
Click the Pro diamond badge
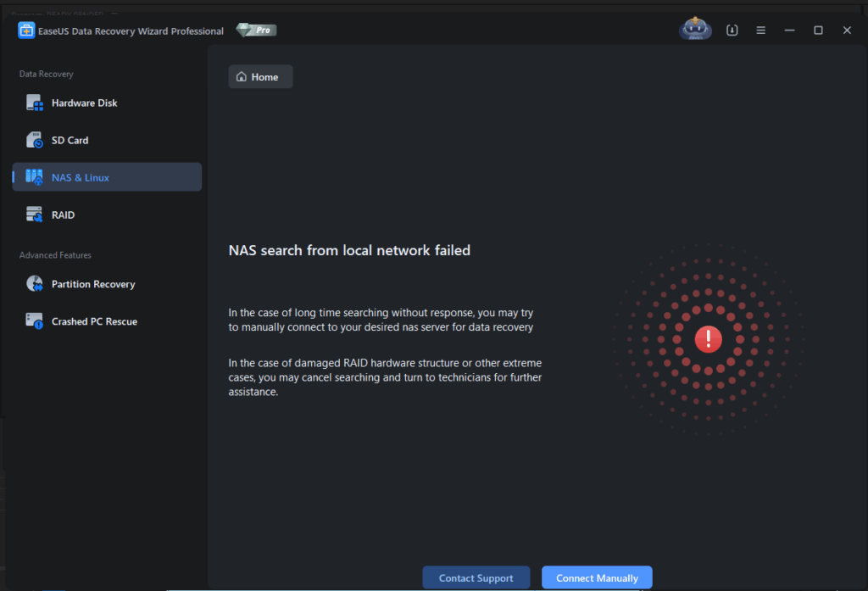coord(256,30)
